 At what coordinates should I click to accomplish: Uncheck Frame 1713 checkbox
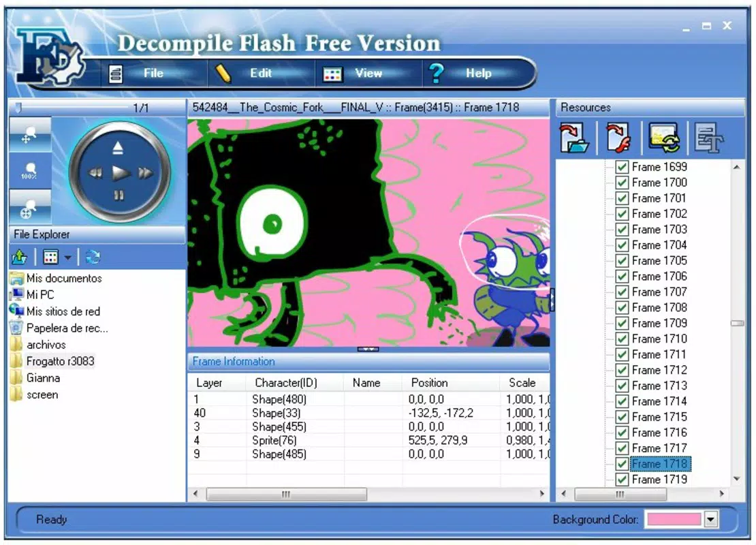coord(622,386)
